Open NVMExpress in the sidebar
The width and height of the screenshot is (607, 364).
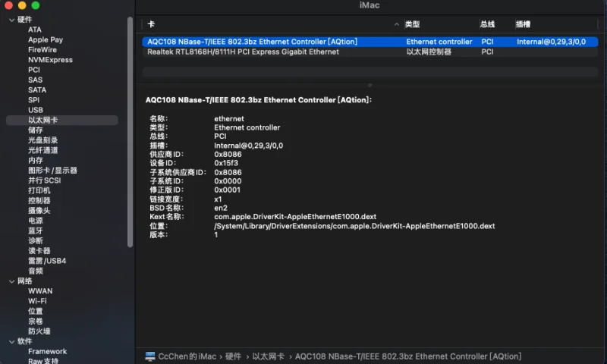(x=50, y=60)
